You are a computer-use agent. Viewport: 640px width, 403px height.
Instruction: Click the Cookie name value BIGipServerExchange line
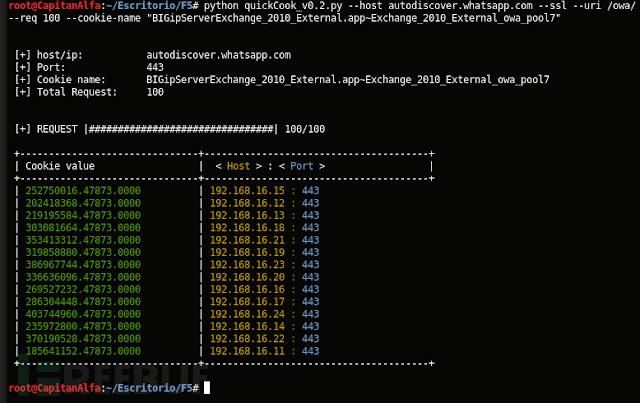(x=348, y=80)
